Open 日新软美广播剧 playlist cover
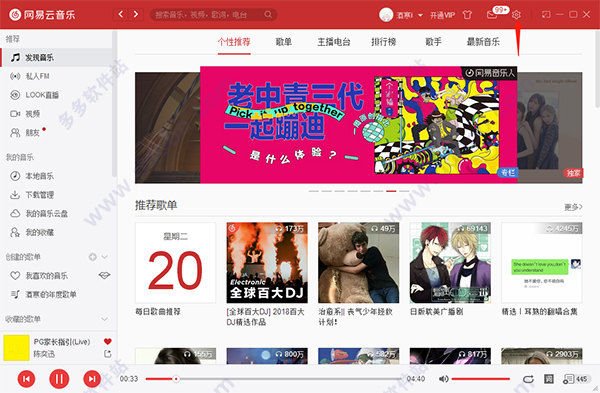The image size is (600, 393). coord(450,263)
